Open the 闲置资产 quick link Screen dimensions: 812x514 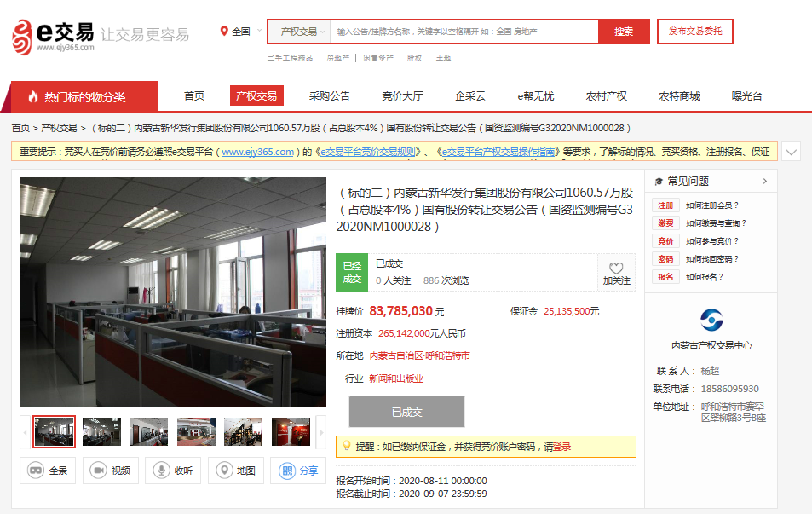pos(378,58)
